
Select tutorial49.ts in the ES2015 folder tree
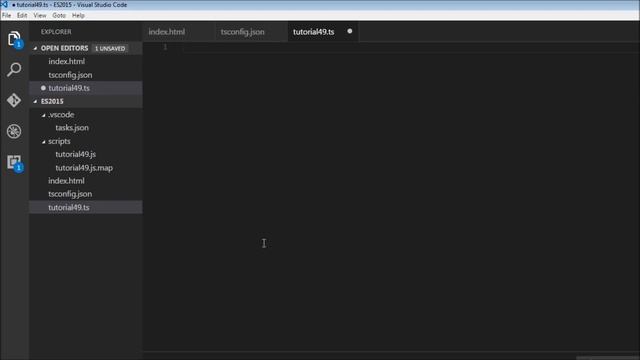tap(86, 207)
